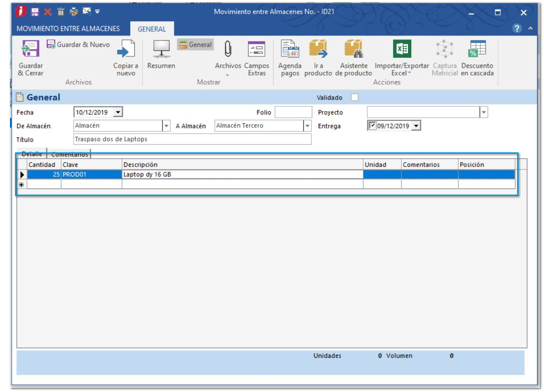Launch the Asistente de producto icon
This screenshot has height=392, width=544.
tap(353, 49)
